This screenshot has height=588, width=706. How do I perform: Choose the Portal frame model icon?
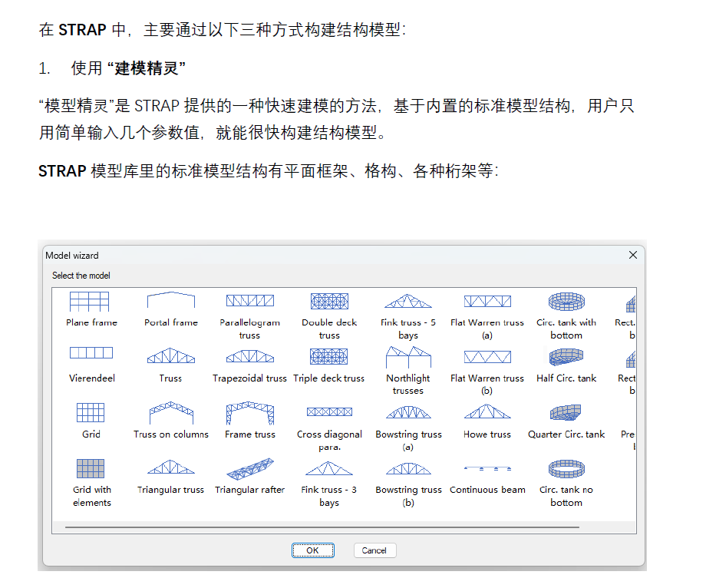(x=170, y=300)
